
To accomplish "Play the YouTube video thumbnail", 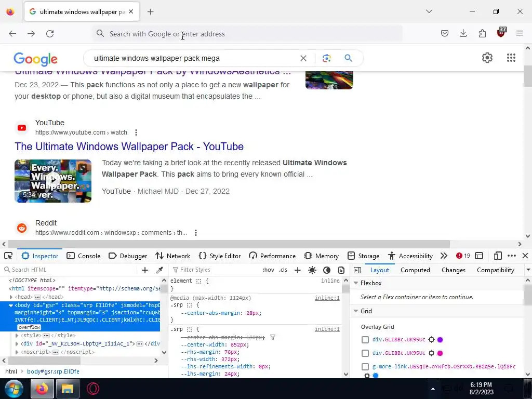I will (x=53, y=181).
